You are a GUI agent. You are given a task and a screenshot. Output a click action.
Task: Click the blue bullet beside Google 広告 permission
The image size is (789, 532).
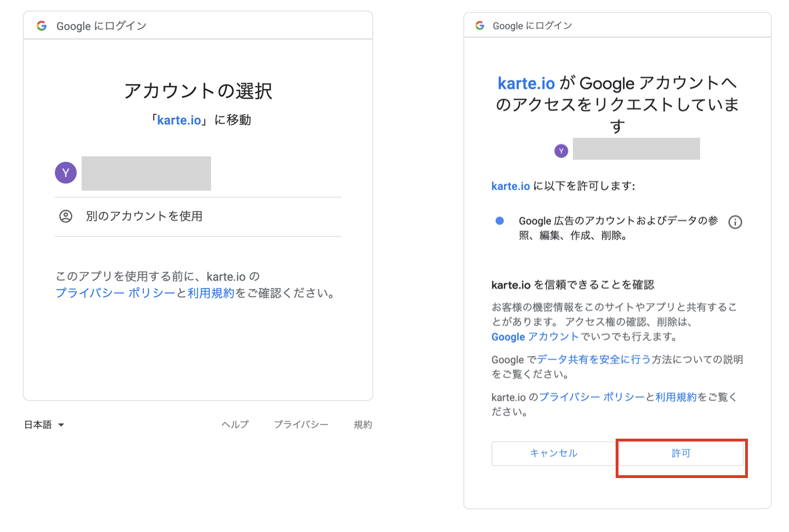click(499, 220)
